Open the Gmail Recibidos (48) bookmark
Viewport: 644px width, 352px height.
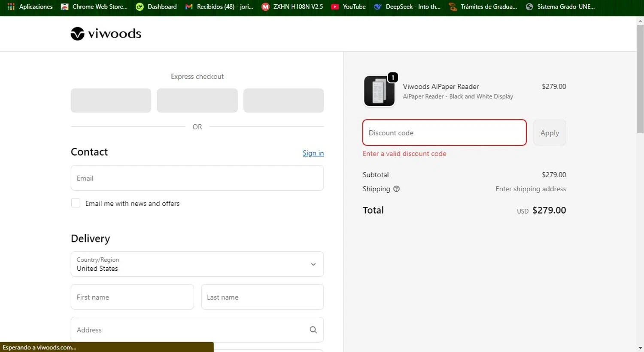point(219,6)
